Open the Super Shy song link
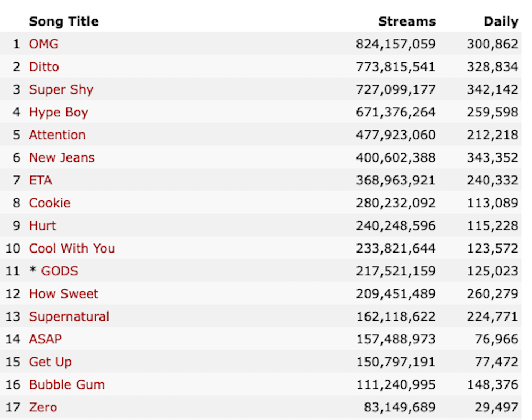The image size is (532, 420). (61, 90)
